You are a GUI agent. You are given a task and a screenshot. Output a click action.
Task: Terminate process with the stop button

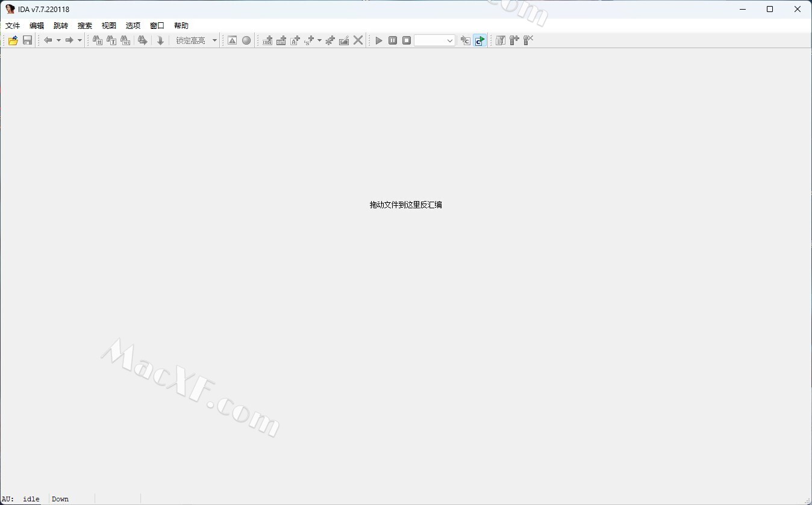coord(407,40)
